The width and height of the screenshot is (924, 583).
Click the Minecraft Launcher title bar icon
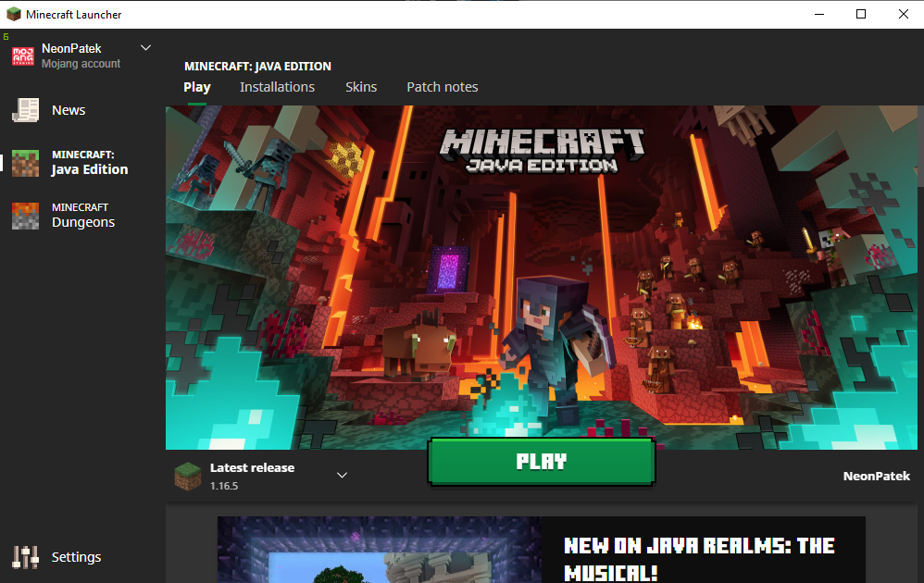(14, 14)
